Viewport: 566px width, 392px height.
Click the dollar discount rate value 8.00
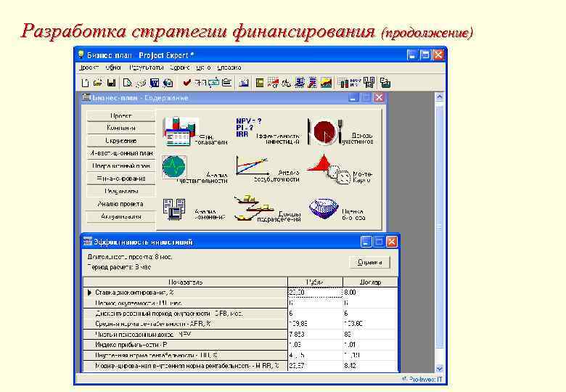click(x=350, y=293)
